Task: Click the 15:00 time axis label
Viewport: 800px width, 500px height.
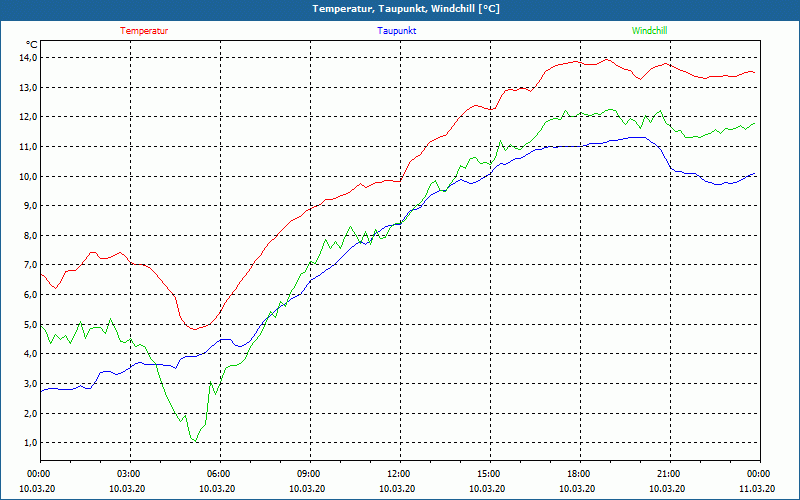Action: pos(490,473)
